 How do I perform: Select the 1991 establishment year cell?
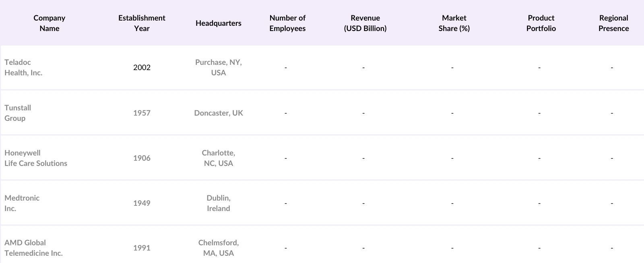tap(142, 248)
